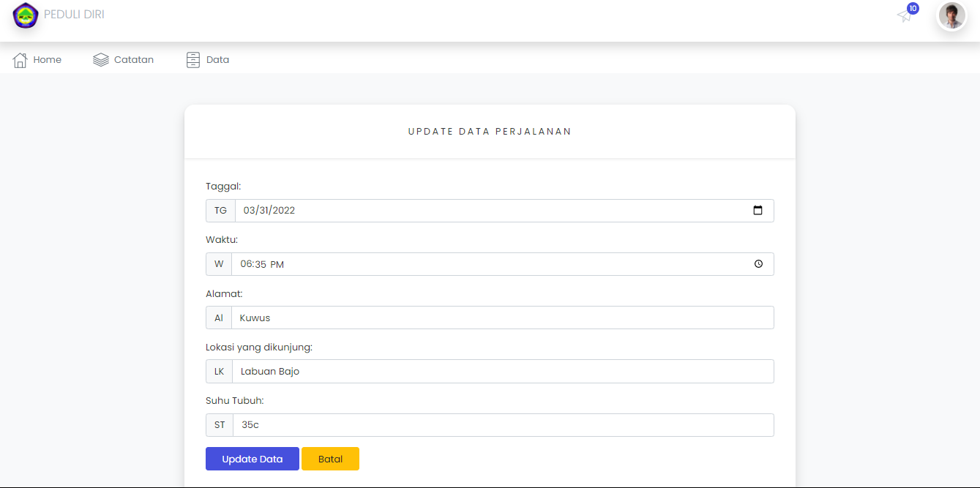Open the profile avatar picture
Viewport: 980px width, 488px height.
[x=951, y=15]
